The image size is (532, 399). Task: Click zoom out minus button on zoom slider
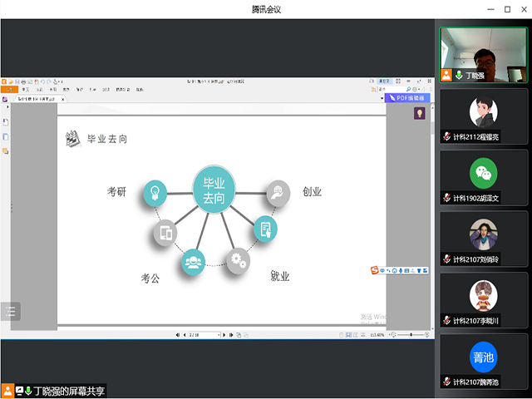click(393, 334)
